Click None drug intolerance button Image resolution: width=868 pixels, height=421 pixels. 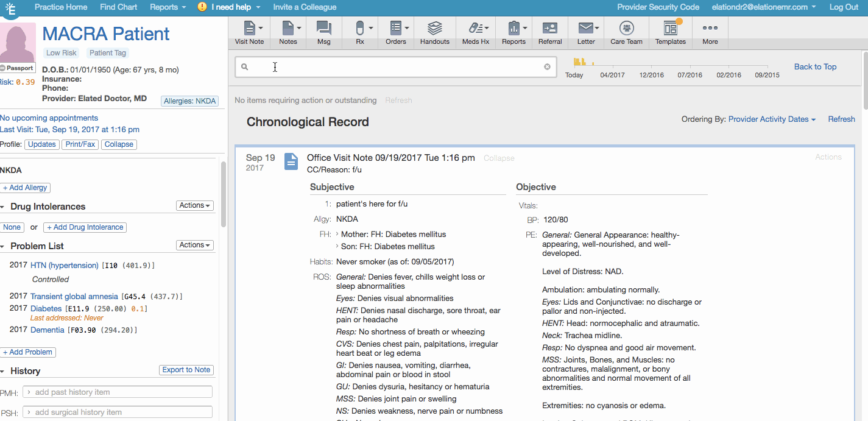[12, 227]
